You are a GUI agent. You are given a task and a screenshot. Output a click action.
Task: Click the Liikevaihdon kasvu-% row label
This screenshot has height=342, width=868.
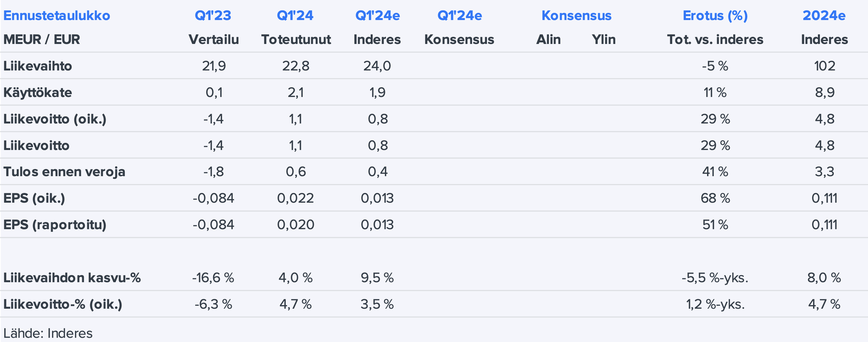pyautogui.click(x=72, y=278)
